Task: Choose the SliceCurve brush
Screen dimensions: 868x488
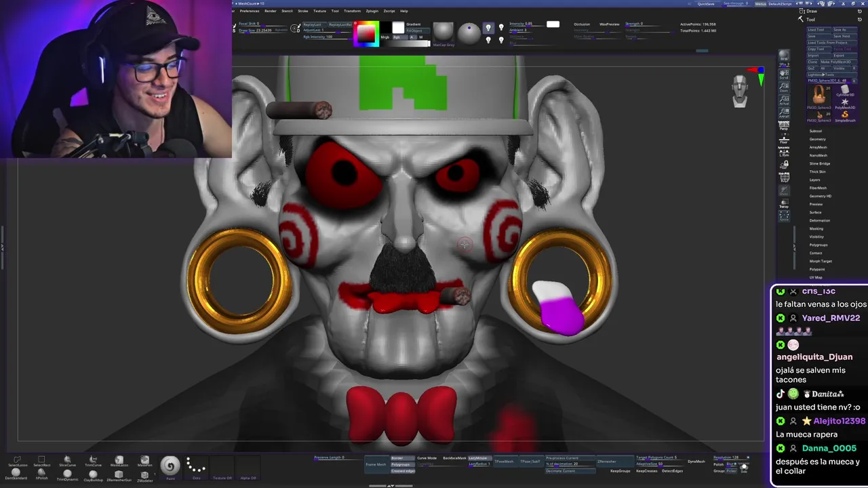Action: (67, 462)
